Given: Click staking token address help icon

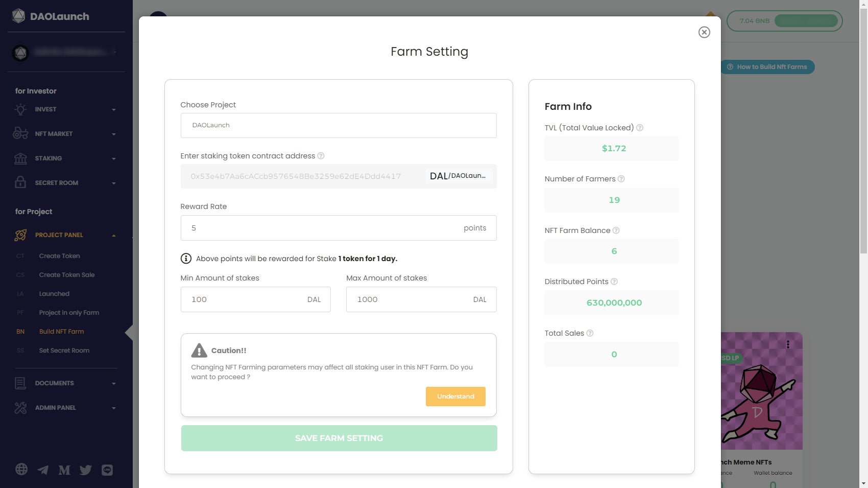Looking at the screenshot, I should (321, 156).
